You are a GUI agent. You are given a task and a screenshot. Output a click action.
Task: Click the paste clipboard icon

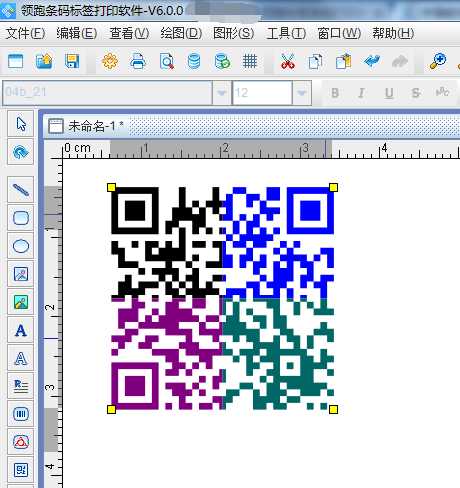344,61
